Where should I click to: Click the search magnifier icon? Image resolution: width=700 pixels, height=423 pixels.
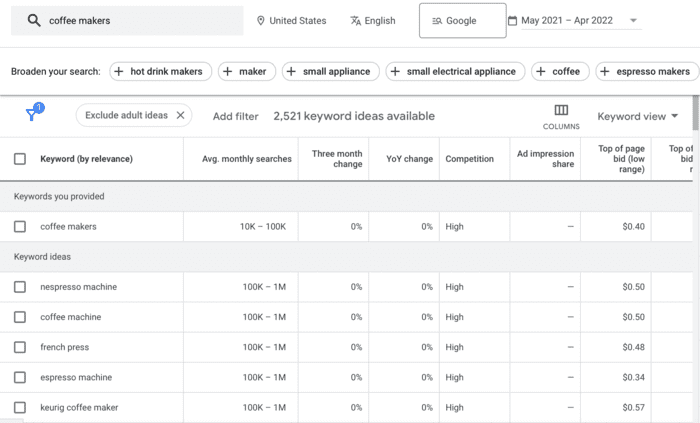34,21
